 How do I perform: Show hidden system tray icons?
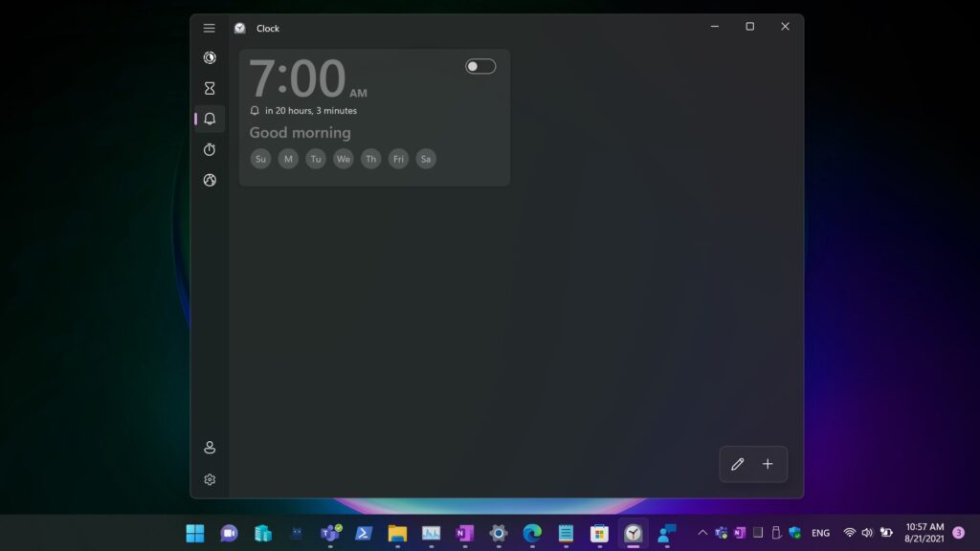702,533
